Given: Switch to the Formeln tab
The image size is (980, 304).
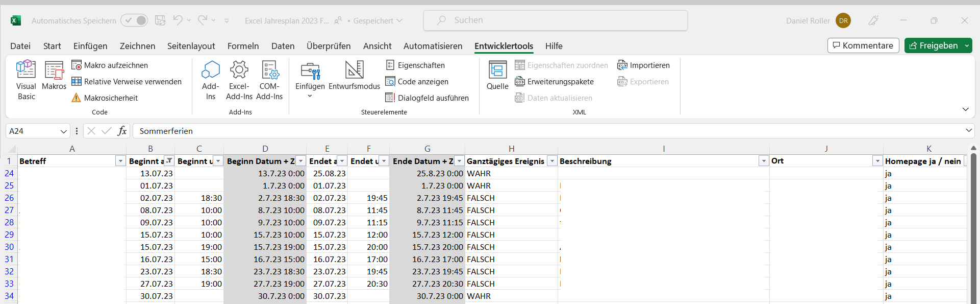Looking at the screenshot, I should pyautogui.click(x=243, y=46).
